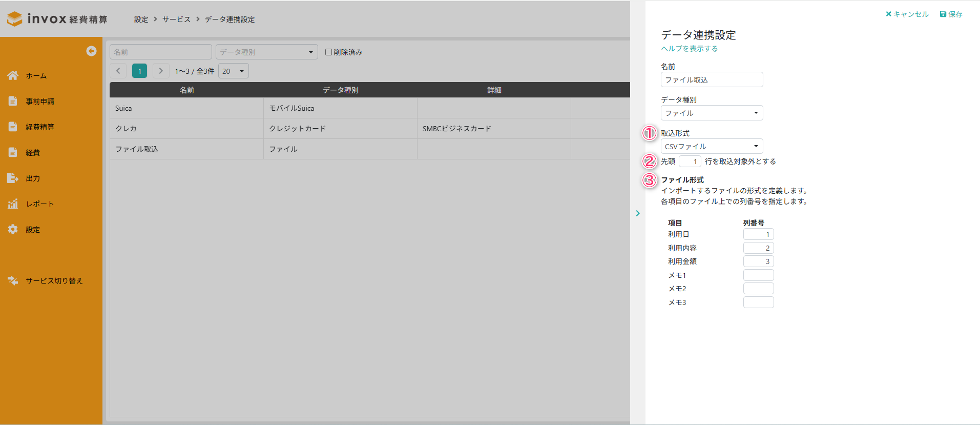Collapse sidebar with the arrow circle icon
980x425 pixels.
point(91,51)
